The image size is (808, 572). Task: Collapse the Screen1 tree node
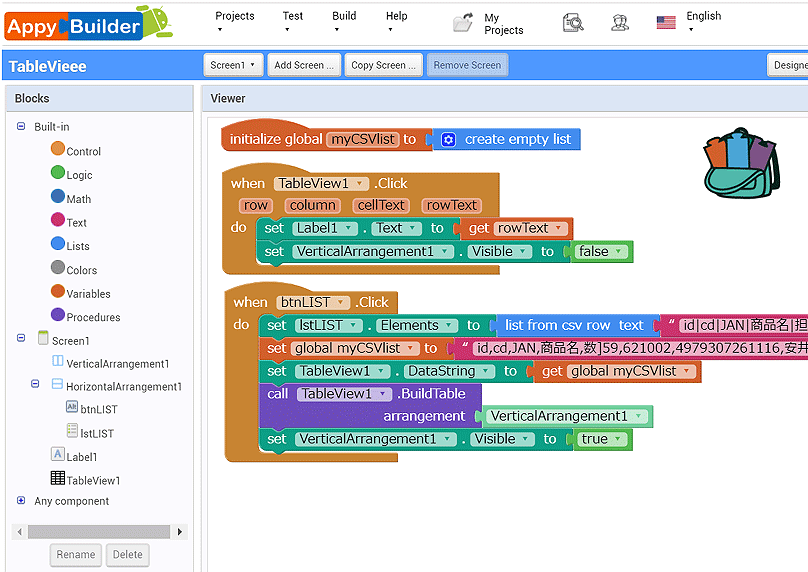click(21, 338)
